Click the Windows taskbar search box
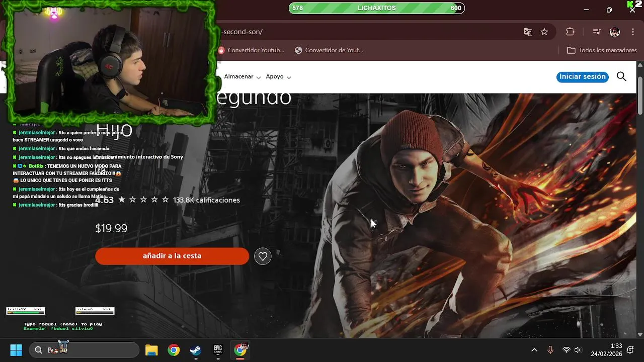 click(x=84, y=350)
